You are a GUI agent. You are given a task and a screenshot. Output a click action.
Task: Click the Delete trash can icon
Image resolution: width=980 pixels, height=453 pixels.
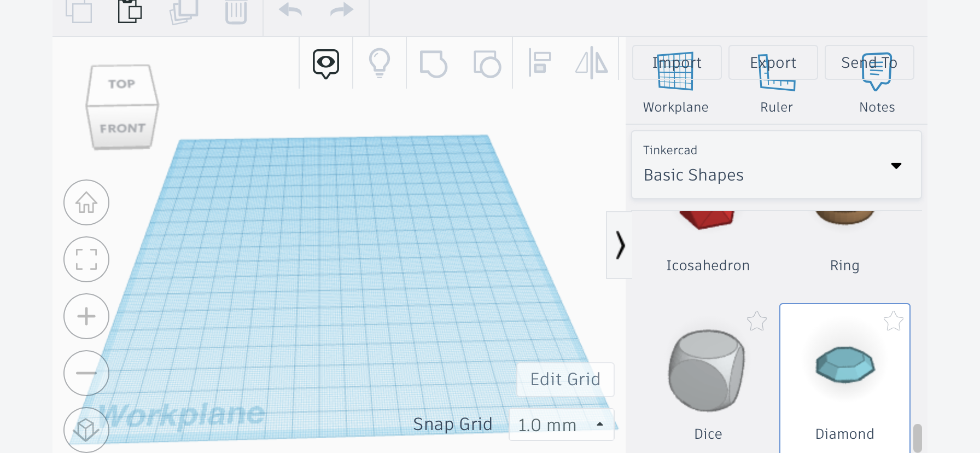click(x=236, y=11)
